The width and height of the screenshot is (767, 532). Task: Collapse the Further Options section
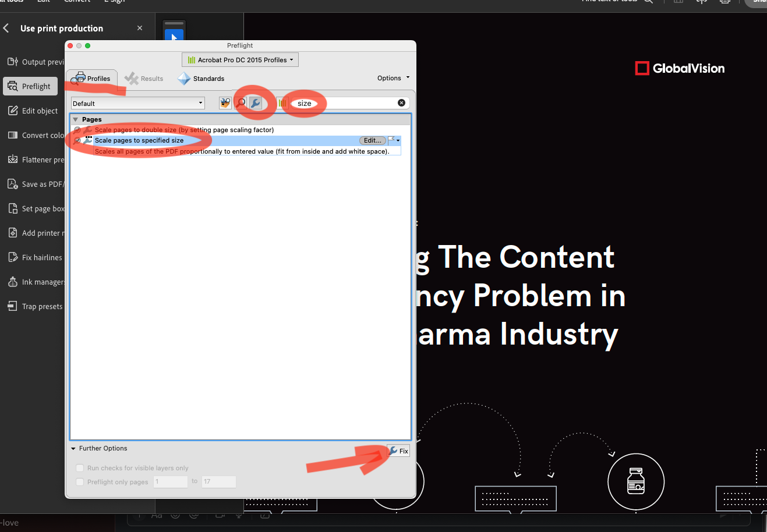[x=73, y=449]
